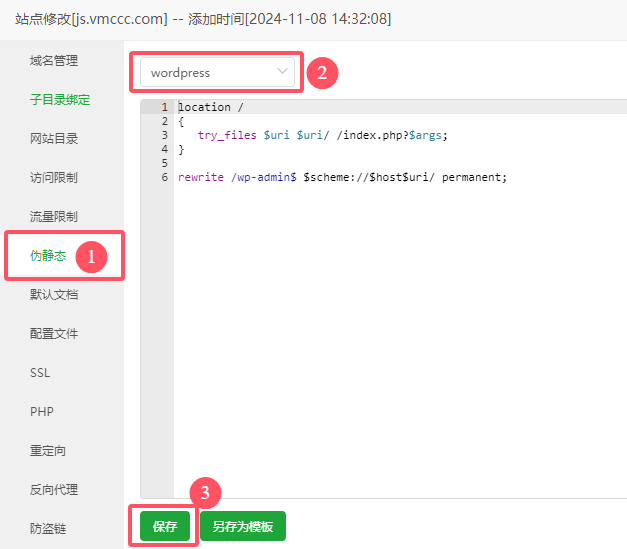This screenshot has height=549, width=627.
Task: Click line number 5 in gutter
Action: [165, 163]
